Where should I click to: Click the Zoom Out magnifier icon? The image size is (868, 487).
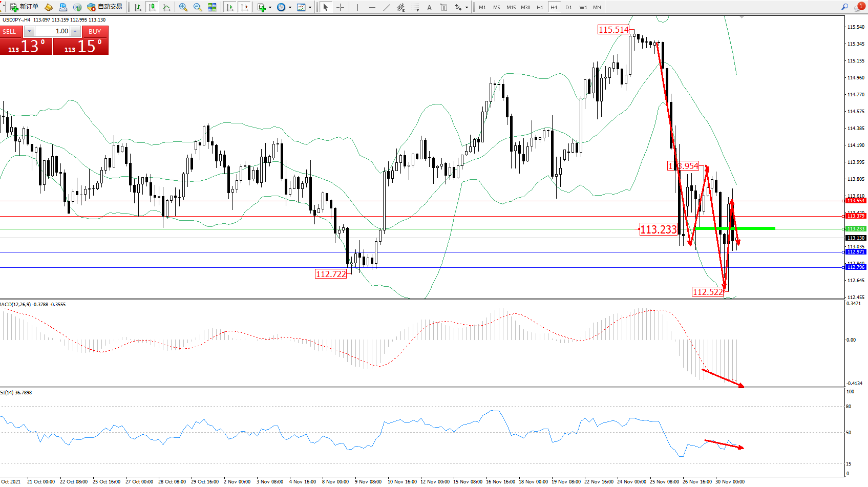(x=197, y=7)
